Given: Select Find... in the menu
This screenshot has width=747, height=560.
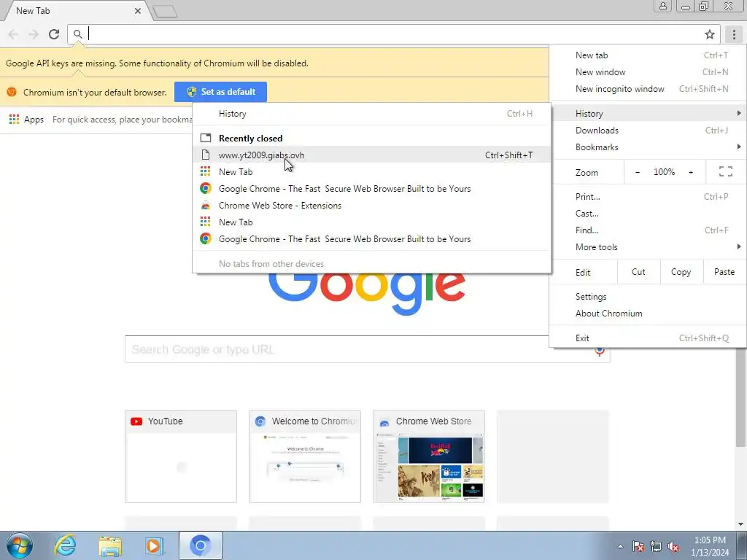Looking at the screenshot, I should pyautogui.click(x=648, y=230).
